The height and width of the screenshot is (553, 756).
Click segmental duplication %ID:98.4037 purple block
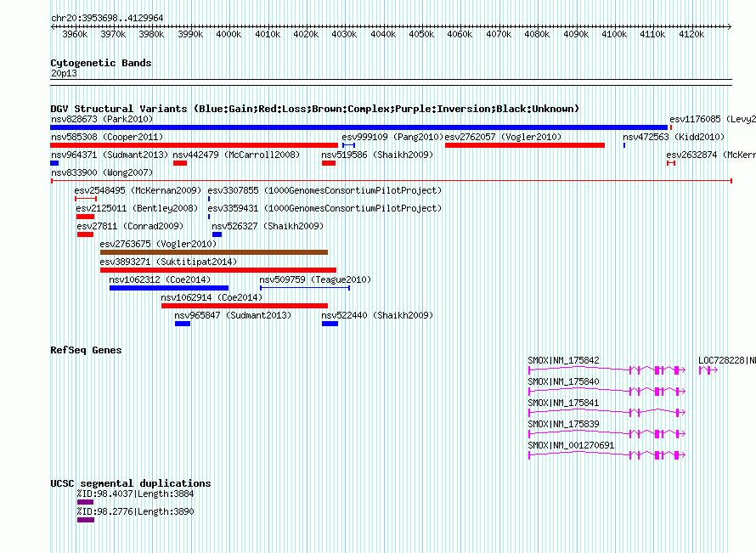click(85, 502)
